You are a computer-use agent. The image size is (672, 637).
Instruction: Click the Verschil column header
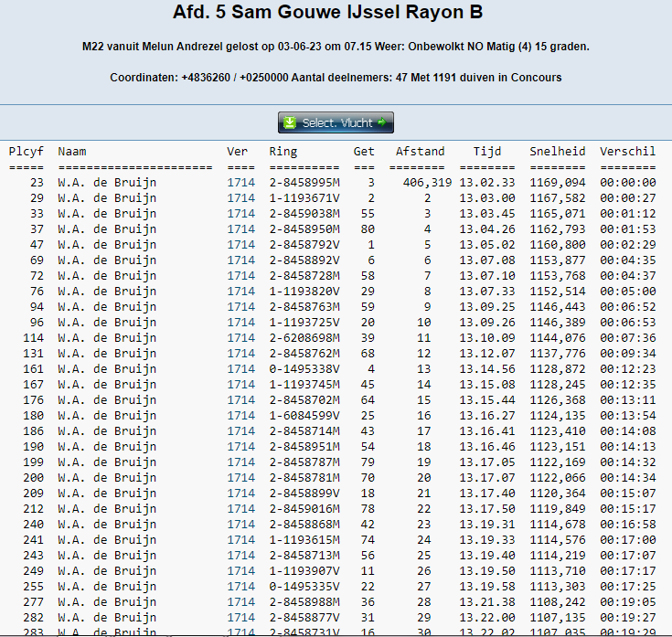pyautogui.click(x=628, y=151)
